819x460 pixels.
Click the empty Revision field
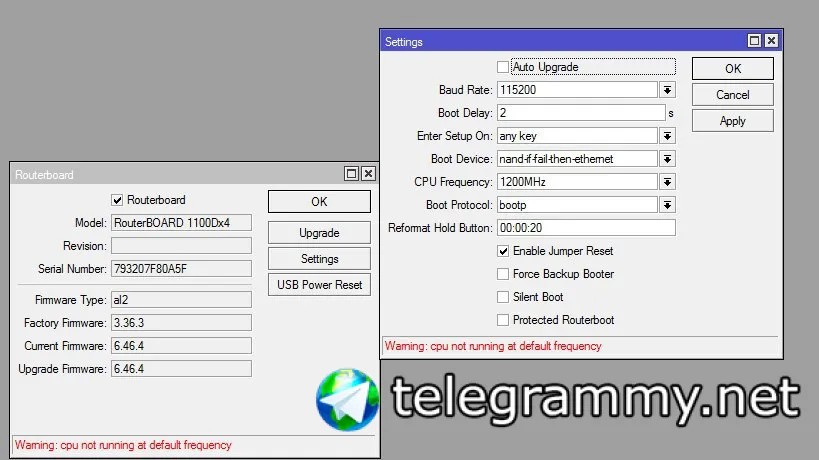click(x=181, y=246)
